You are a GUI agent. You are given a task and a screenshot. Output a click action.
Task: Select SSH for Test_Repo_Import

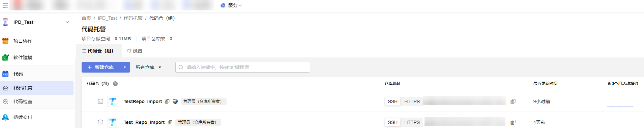(x=392, y=122)
